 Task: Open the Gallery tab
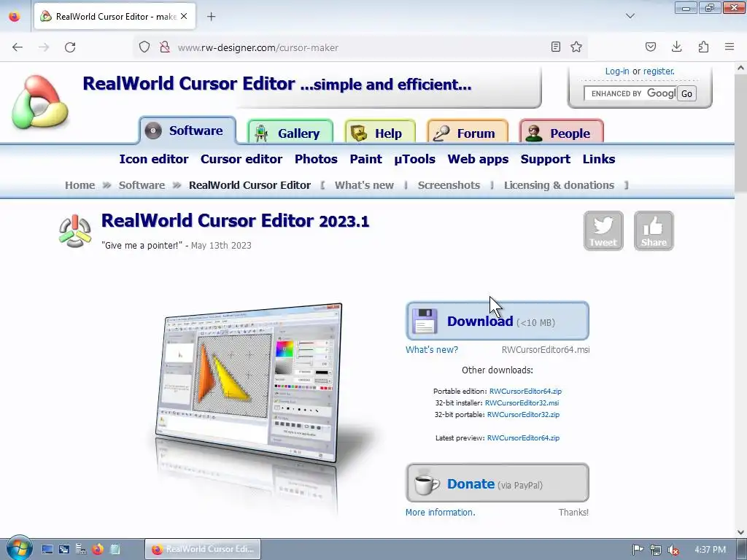point(290,133)
